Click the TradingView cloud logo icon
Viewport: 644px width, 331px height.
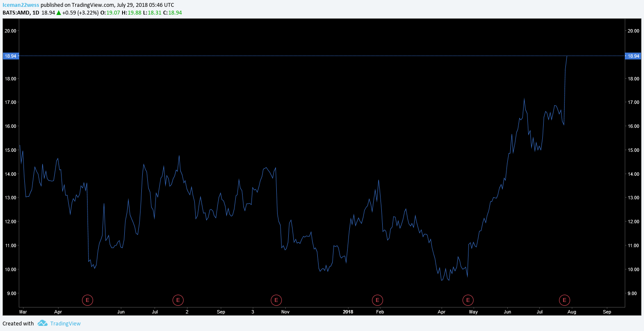click(x=42, y=323)
